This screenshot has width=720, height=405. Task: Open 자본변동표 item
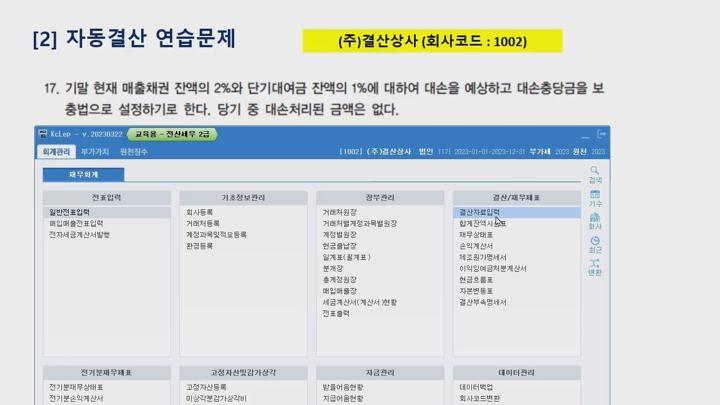tap(476, 291)
